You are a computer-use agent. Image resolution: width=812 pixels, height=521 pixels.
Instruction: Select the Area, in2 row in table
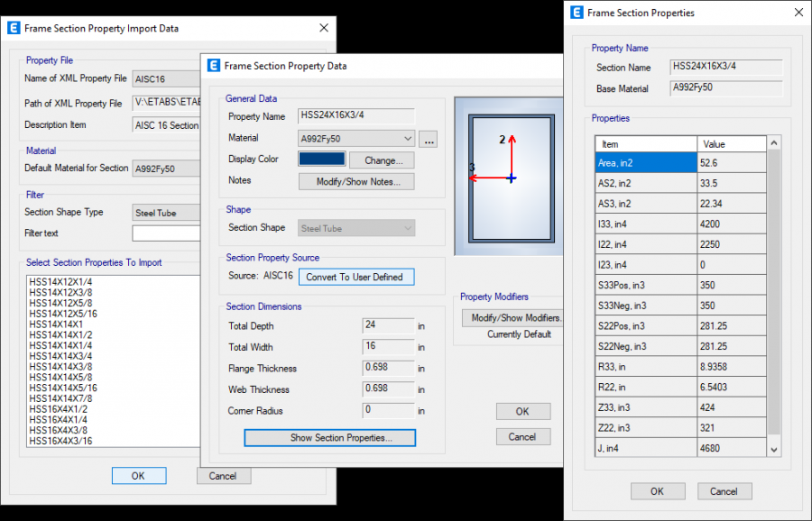pos(645,162)
